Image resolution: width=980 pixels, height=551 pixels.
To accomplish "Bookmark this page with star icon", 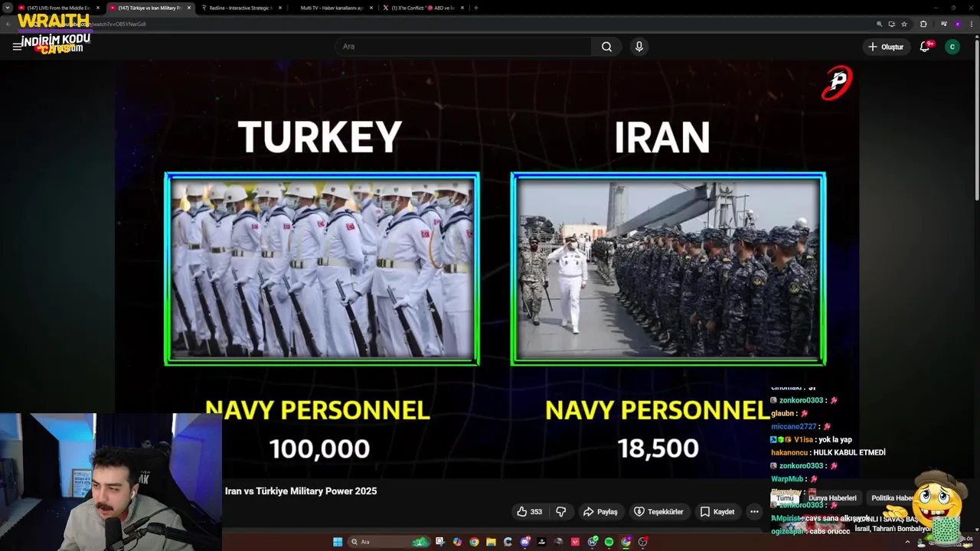I will (x=904, y=24).
